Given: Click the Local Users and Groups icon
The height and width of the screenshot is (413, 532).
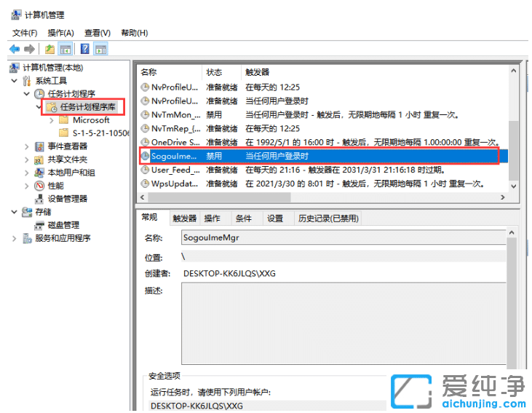Looking at the screenshot, I should [39, 173].
